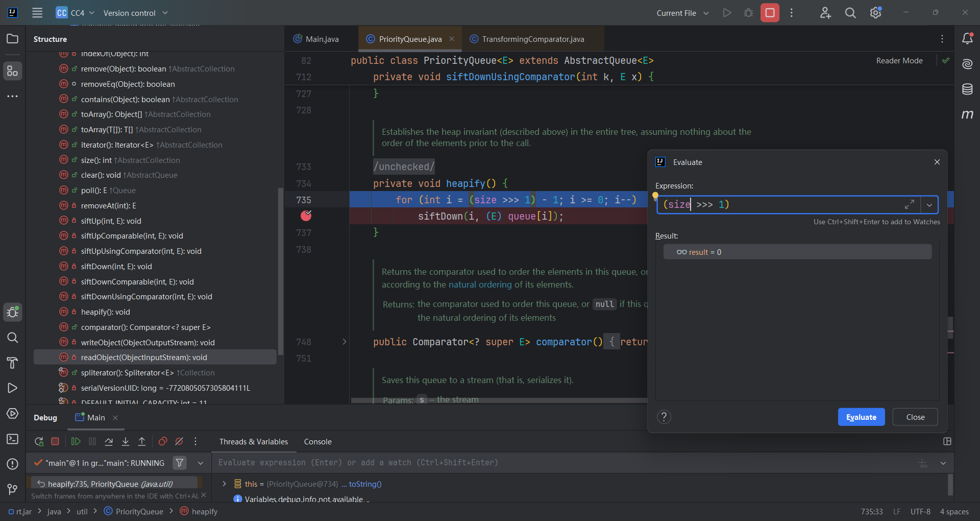This screenshot has width=980, height=521.
Task: Toggle the thread frames filter
Action: click(x=180, y=463)
